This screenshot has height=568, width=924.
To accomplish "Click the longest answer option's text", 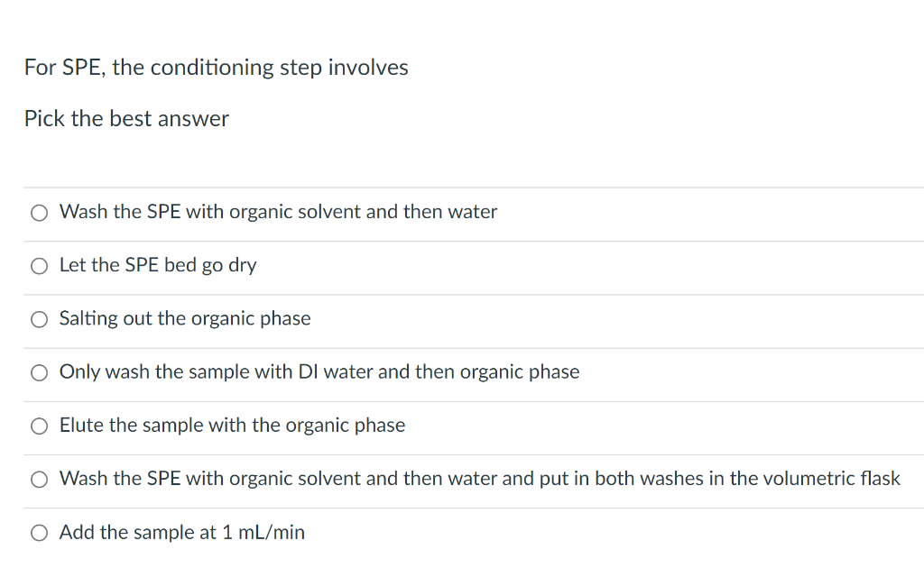I will coord(479,479).
